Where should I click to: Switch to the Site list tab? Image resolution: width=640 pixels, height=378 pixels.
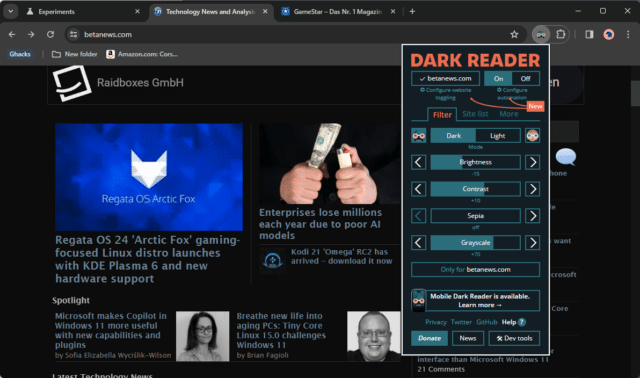pos(475,114)
